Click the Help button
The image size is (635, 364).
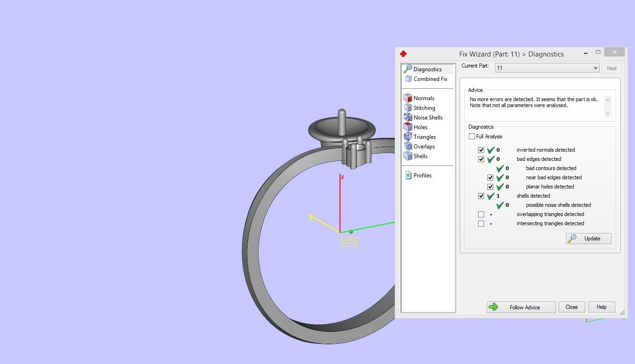tap(601, 307)
